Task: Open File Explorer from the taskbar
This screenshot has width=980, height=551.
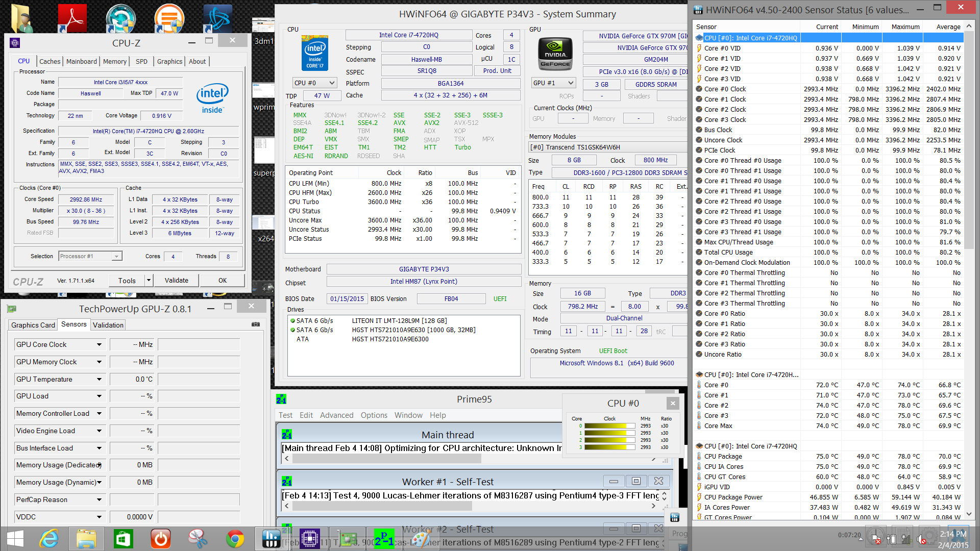Action: (86, 539)
